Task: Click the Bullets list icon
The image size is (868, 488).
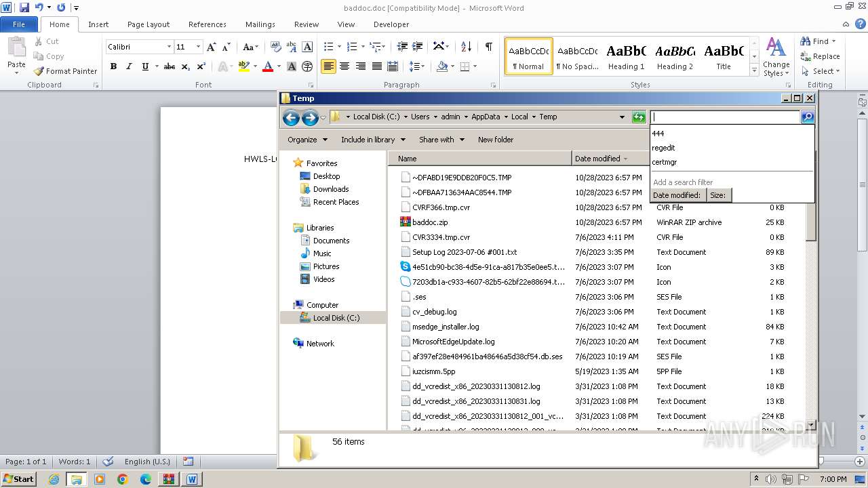Action: pos(329,47)
